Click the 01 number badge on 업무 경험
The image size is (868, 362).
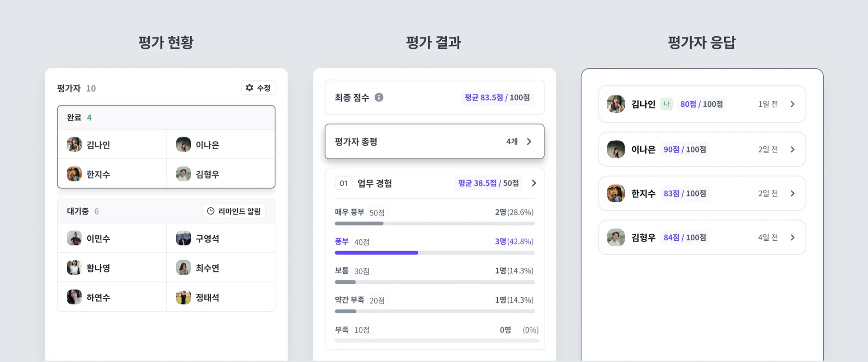[344, 183]
